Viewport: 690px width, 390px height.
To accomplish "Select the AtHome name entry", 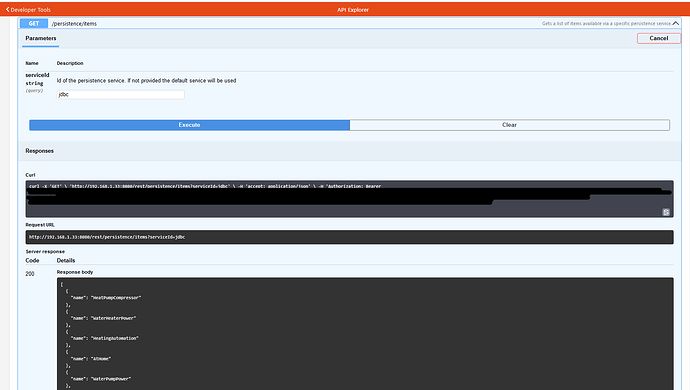I will pos(91,358).
